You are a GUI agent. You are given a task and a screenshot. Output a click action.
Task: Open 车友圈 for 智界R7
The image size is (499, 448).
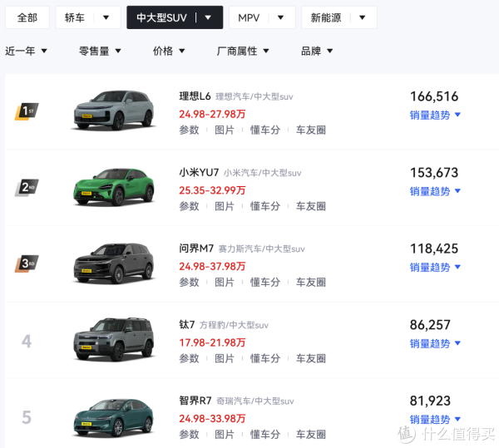coord(310,435)
